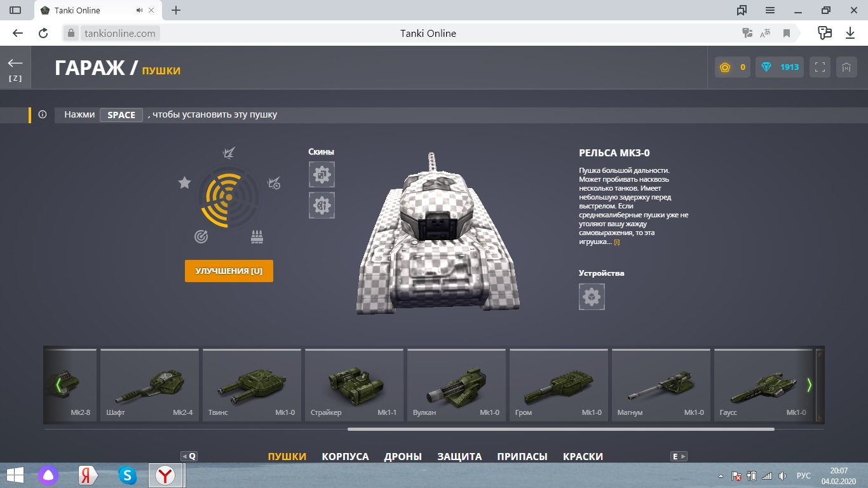The width and height of the screenshot is (868, 488).
Task: Open the clan shield icon
Action: tap(846, 67)
